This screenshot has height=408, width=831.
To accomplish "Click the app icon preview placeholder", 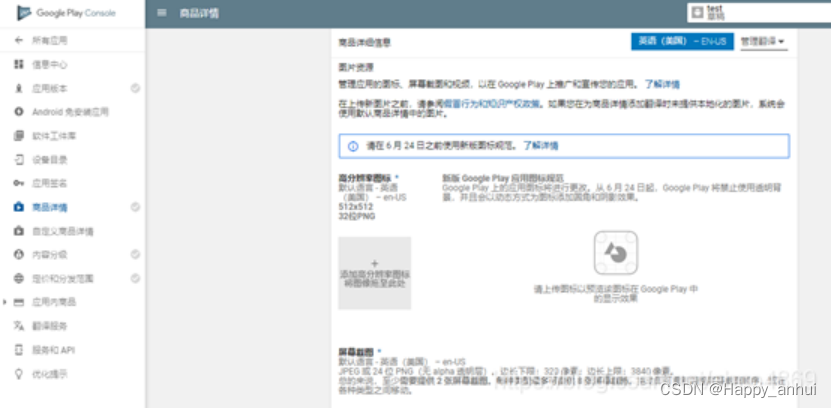I will coord(615,253).
